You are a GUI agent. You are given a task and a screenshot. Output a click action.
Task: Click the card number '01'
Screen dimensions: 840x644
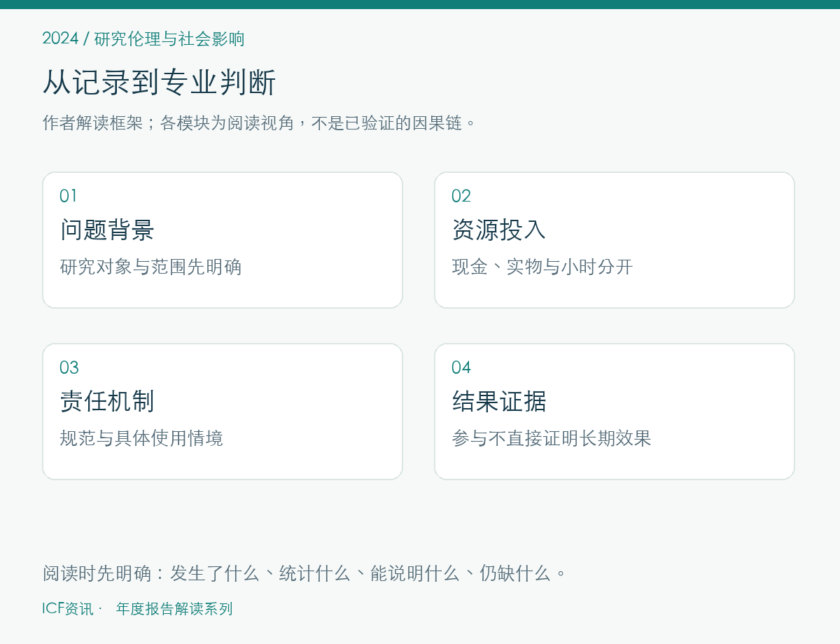(x=69, y=196)
